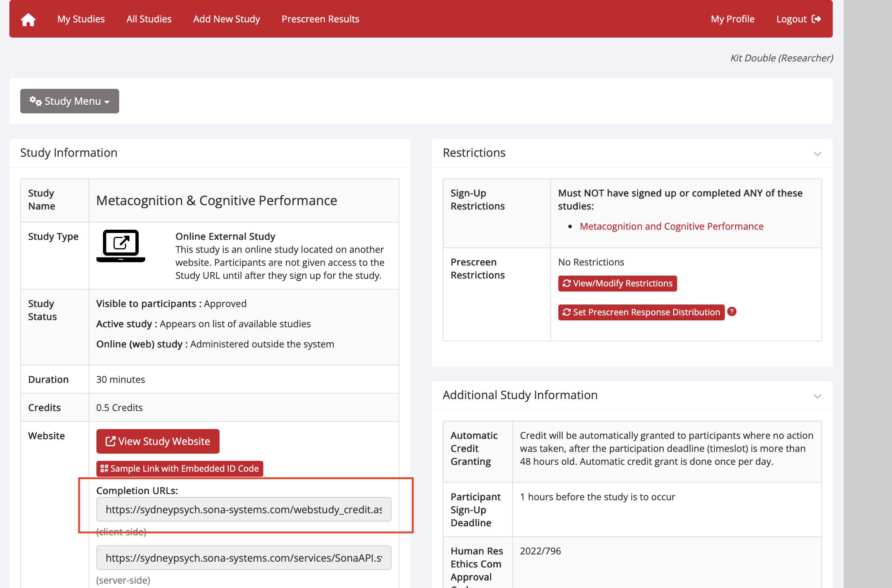Screen dimensions: 892x588
Task: Click the refresh icon on View/Modify Restrictions
Action: [567, 283]
